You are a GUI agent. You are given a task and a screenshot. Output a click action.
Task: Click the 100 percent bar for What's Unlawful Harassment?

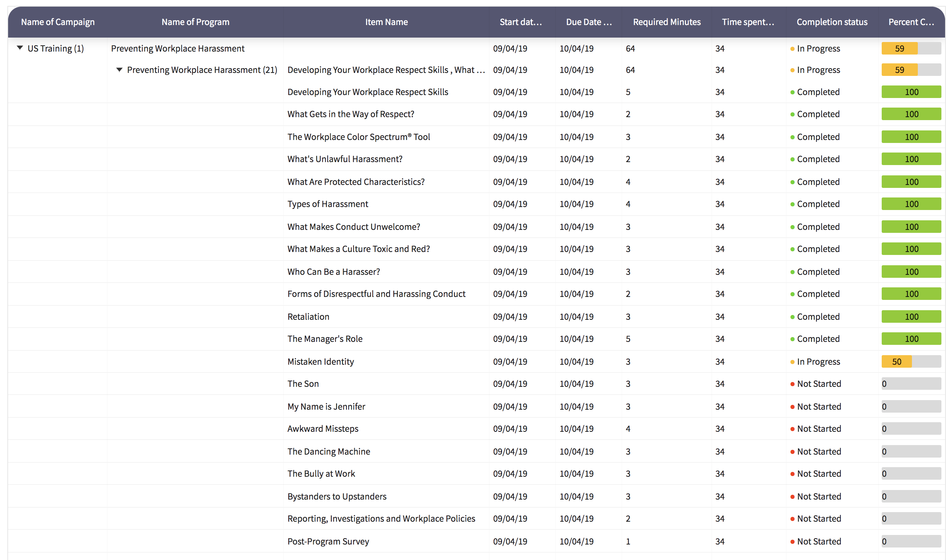click(911, 159)
